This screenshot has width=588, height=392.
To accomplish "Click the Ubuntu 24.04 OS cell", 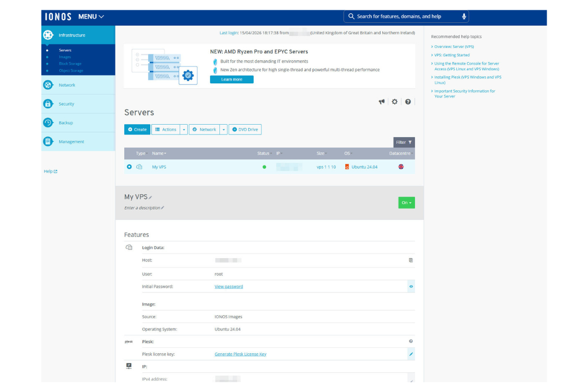I will coord(361,167).
